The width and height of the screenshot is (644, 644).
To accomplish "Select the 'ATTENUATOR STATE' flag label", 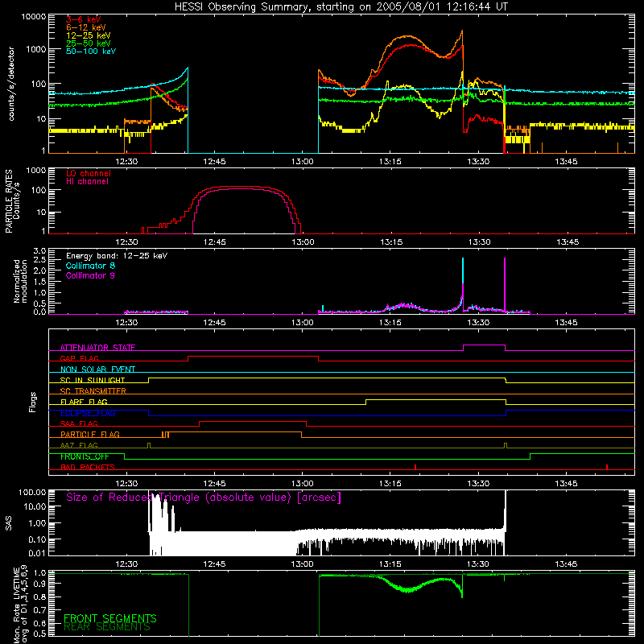I will pyautogui.click(x=97, y=348).
